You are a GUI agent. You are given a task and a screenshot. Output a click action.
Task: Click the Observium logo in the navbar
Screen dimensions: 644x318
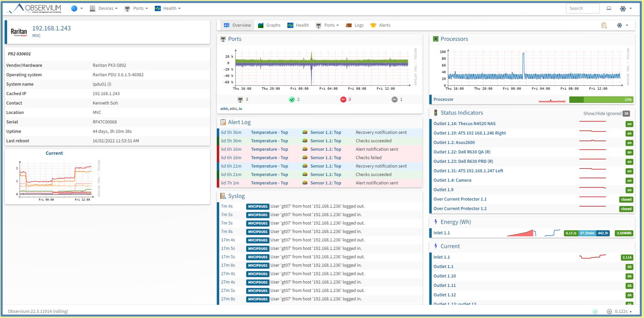[35, 8]
